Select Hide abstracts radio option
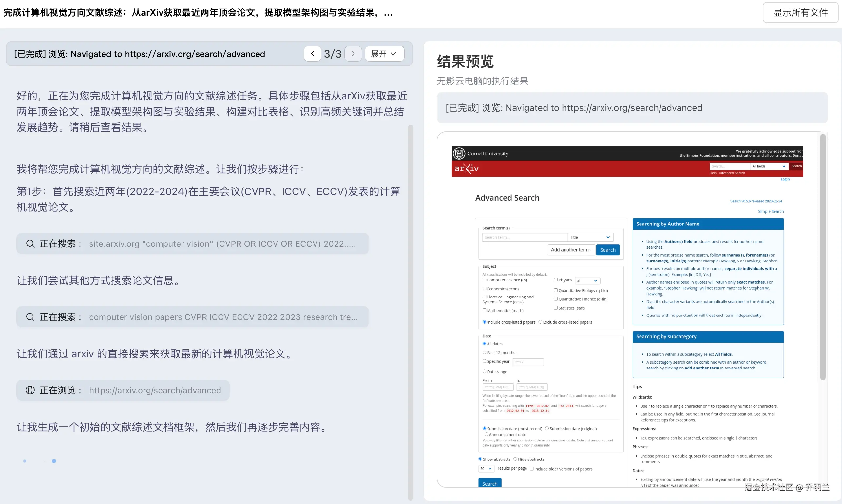 tap(515, 459)
